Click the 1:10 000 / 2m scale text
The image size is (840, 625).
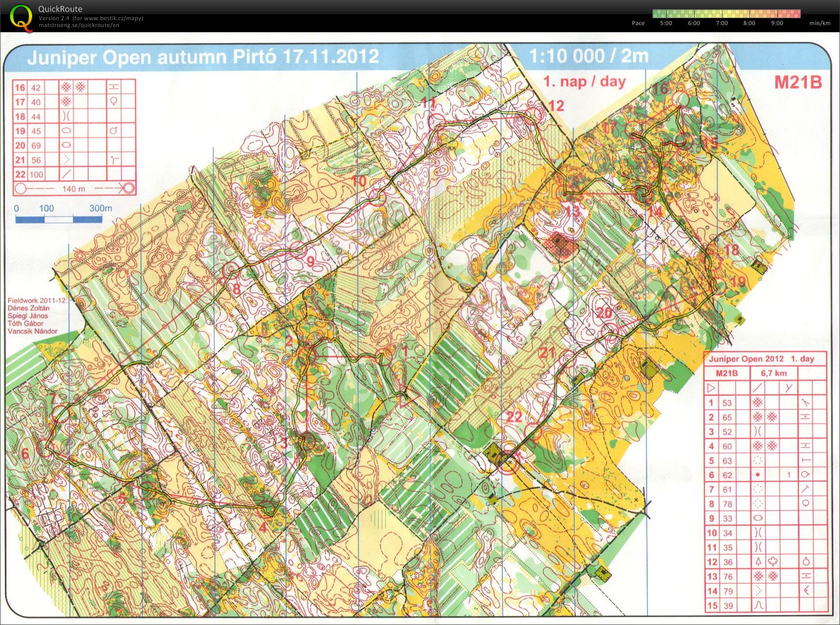tap(589, 56)
